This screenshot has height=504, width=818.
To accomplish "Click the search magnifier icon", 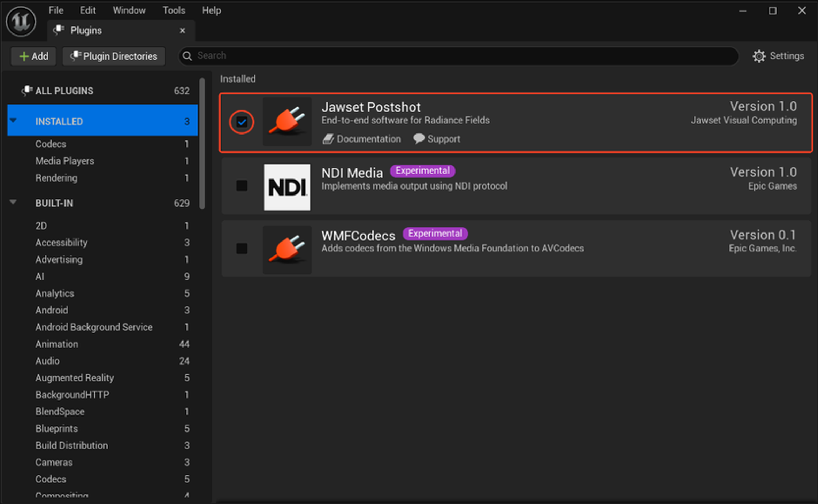I will (187, 56).
